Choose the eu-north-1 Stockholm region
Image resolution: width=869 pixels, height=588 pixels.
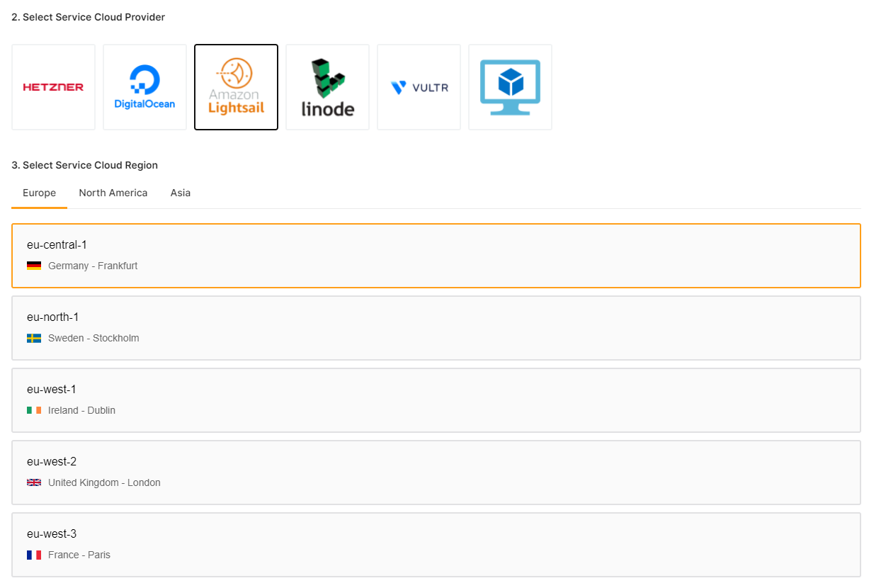436,328
